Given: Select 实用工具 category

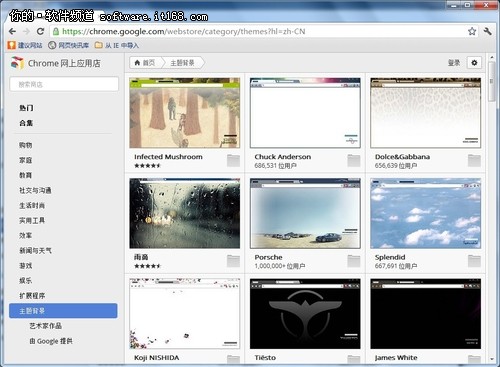Looking at the screenshot, I should click(32, 220).
